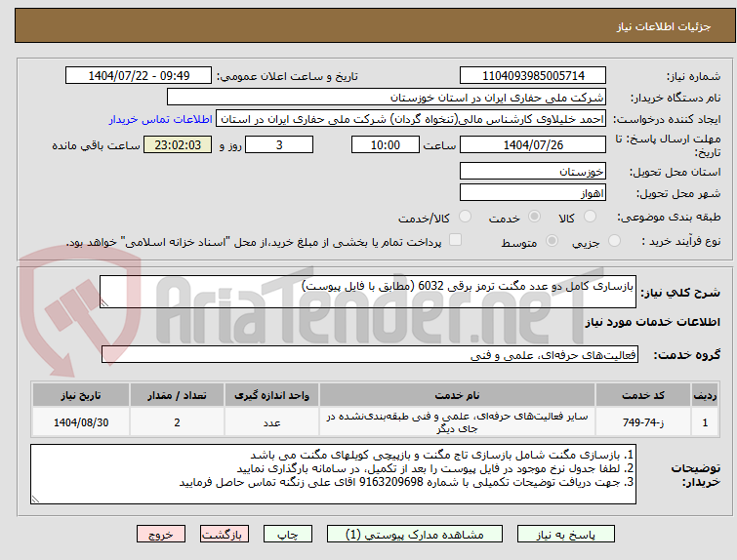Click the اطلاعات خدمات مورد نیاز heading
This screenshot has width=737, height=560.
coord(652,322)
